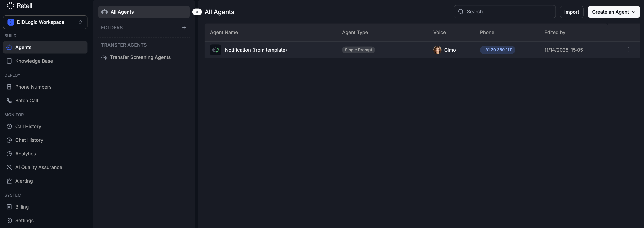This screenshot has height=228, width=644.
Task: Go to AI Quality Assurance
Action: (38, 168)
